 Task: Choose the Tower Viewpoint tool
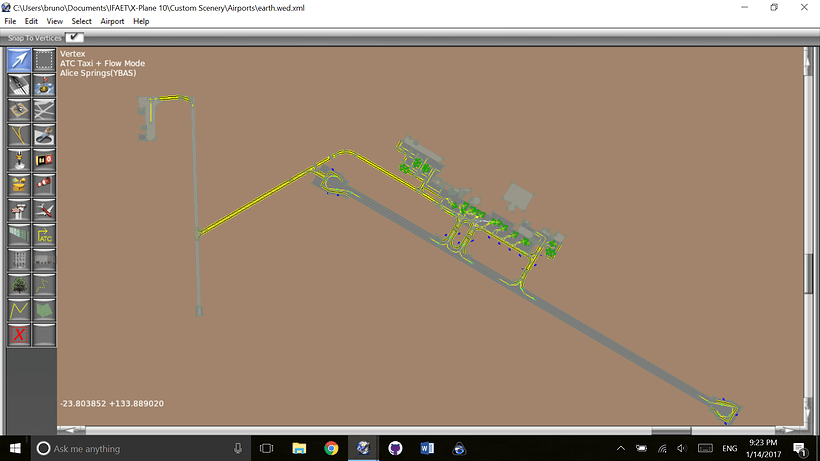tap(19, 210)
